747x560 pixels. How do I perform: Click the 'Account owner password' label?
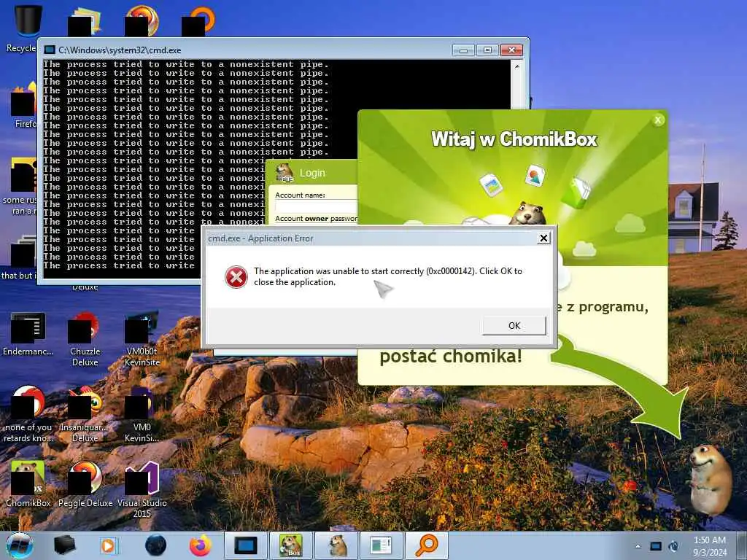[x=316, y=219]
